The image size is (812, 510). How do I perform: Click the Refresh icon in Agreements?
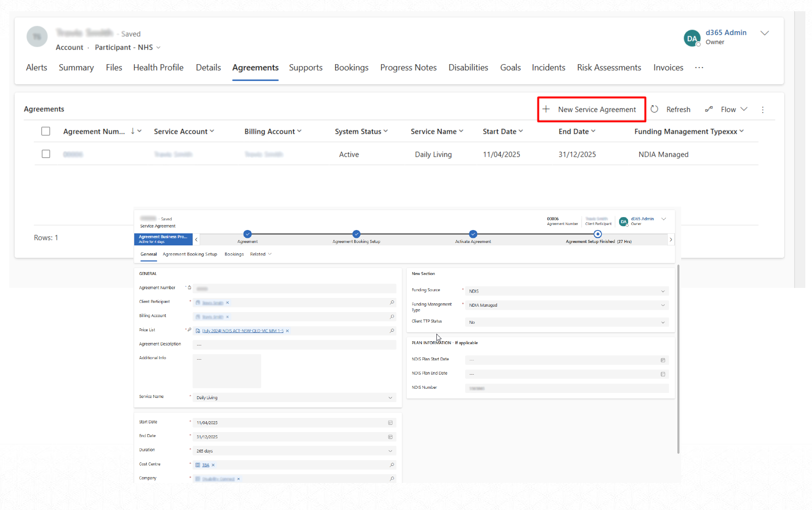coord(654,109)
